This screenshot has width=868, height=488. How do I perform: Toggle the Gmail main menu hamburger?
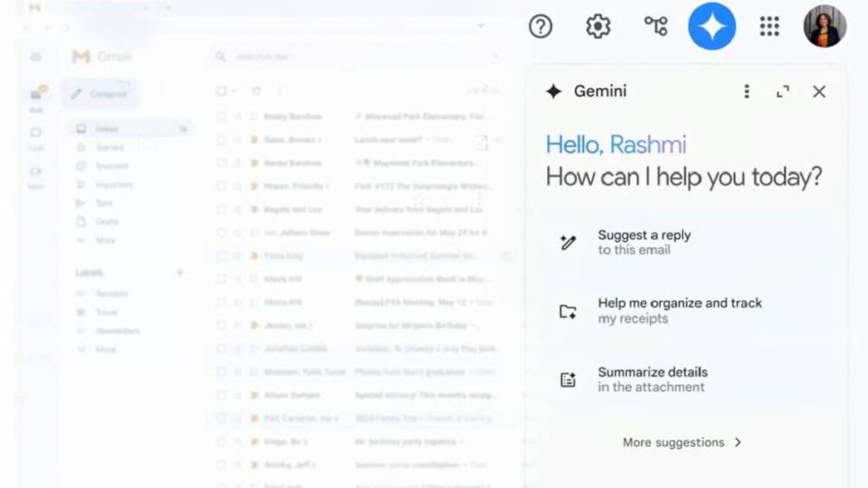[36, 57]
